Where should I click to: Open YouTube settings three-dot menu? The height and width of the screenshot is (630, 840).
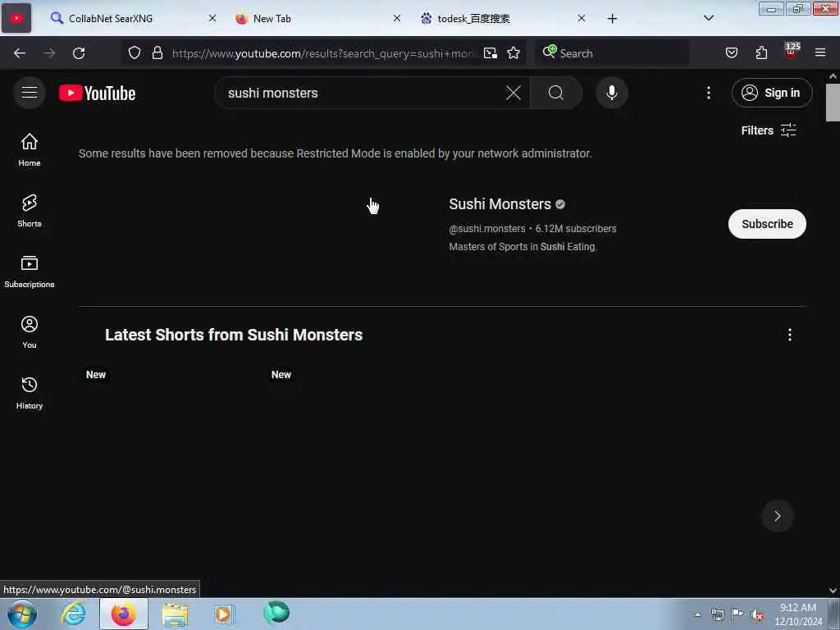coord(709,93)
